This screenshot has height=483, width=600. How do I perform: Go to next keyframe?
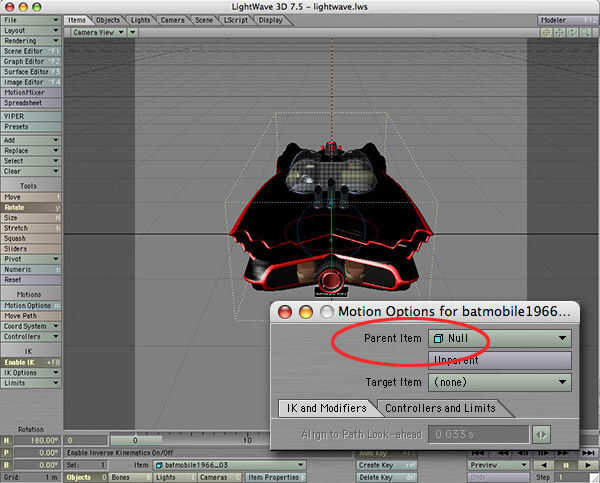[562, 453]
